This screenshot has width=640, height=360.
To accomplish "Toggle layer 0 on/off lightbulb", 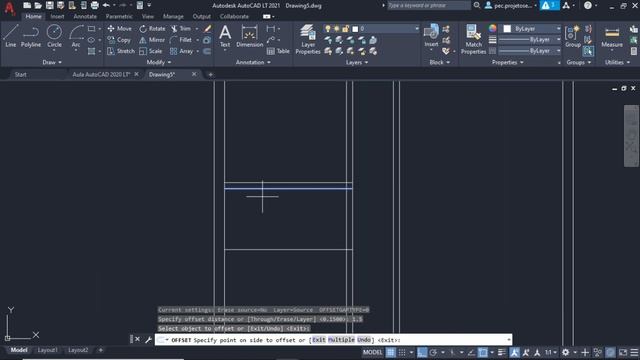I will [x=328, y=29].
